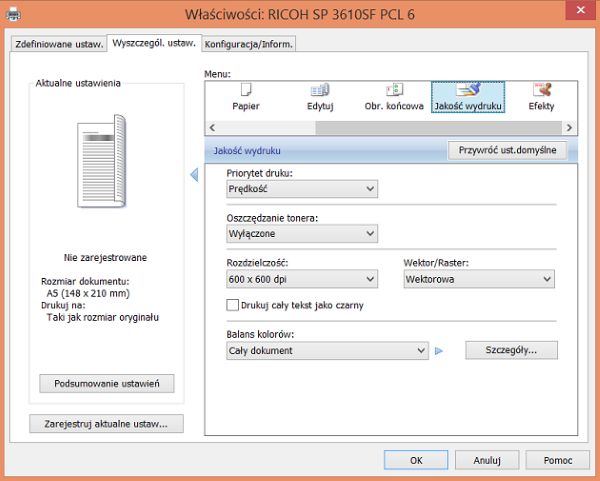Confirm with the OK button

point(416,460)
